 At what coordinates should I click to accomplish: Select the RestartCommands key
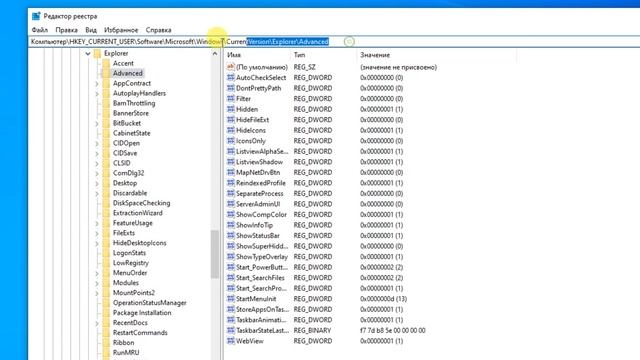coord(140,333)
